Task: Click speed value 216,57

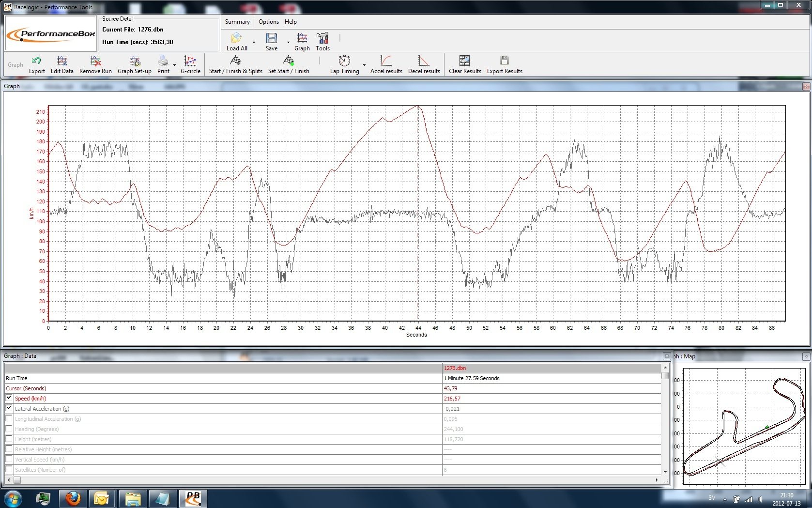Action: (x=452, y=399)
